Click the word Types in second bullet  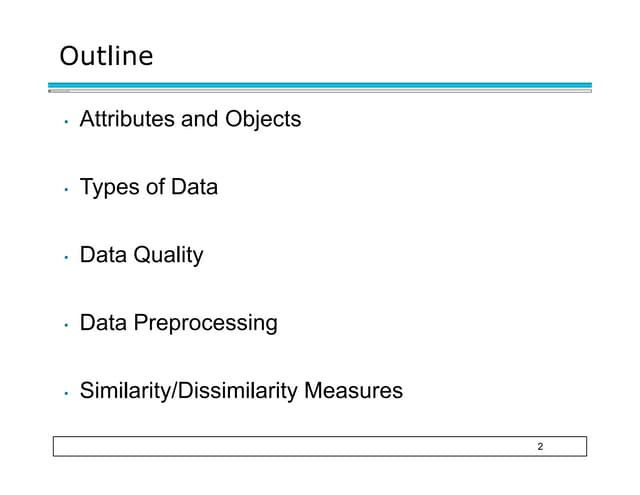[x=107, y=187]
